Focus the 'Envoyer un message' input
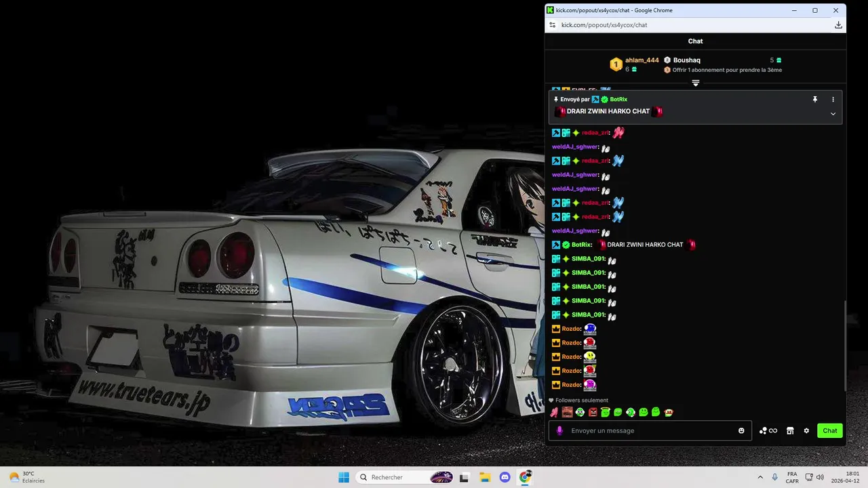 [x=650, y=430]
